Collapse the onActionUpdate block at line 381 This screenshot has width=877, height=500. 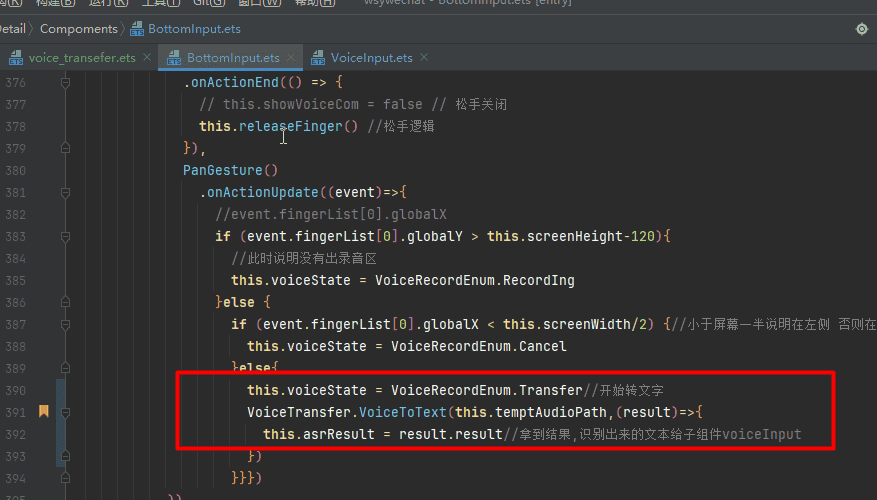65,192
